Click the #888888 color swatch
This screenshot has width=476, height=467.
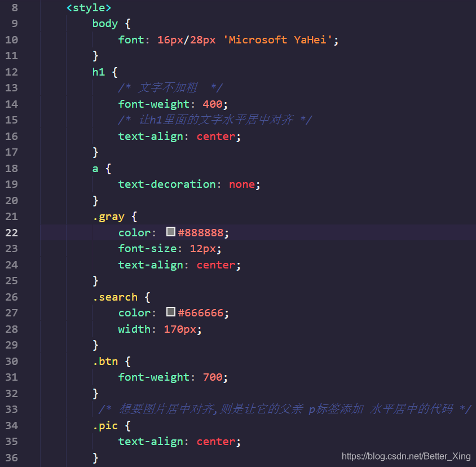[x=171, y=232]
